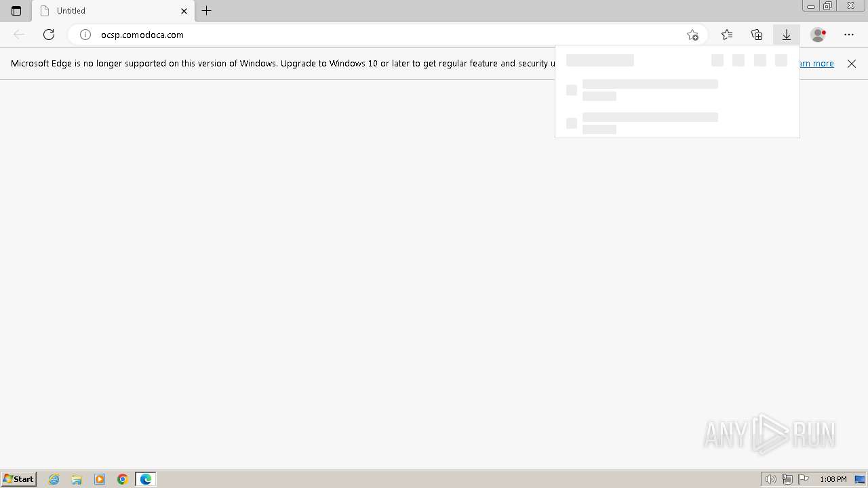The image size is (868, 488).
Task: Switch to Microsoft Edge taskbar button
Action: coord(146,479)
